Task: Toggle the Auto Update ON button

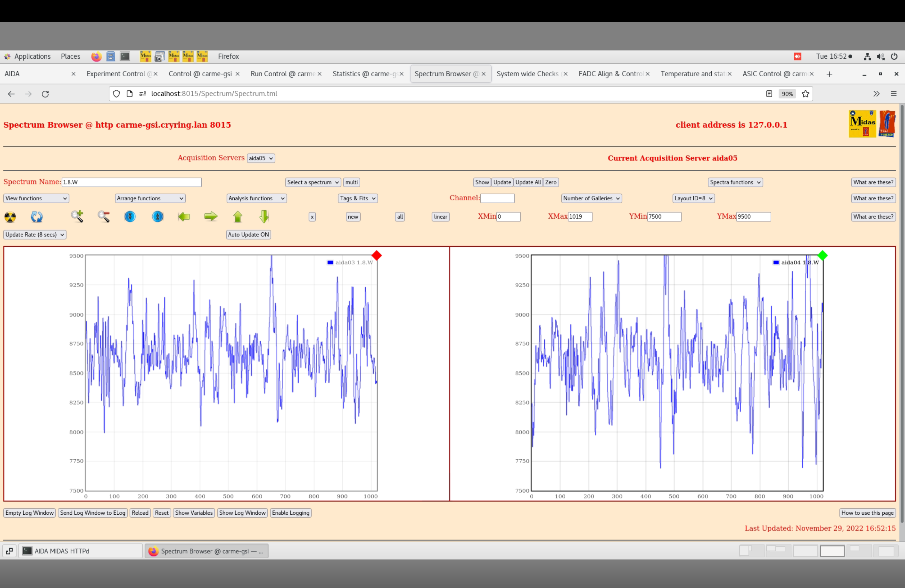Action: (x=248, y=235)
